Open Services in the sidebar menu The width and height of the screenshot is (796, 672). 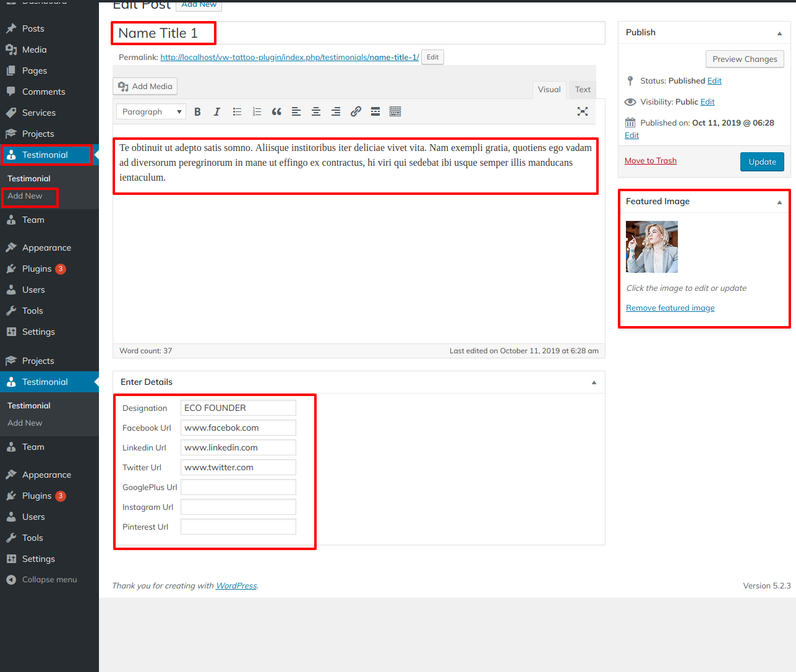click(39, 113)
